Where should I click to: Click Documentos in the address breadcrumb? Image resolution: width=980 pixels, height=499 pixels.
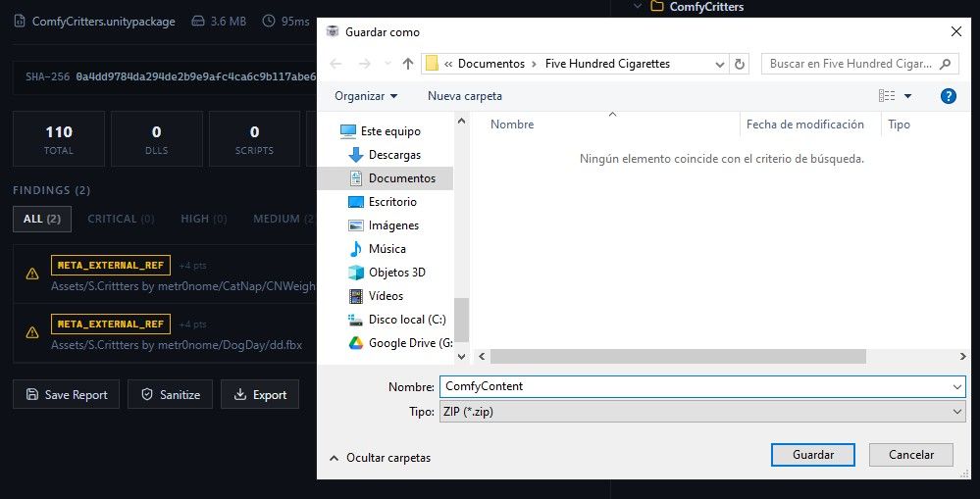[x=491, y=64]
